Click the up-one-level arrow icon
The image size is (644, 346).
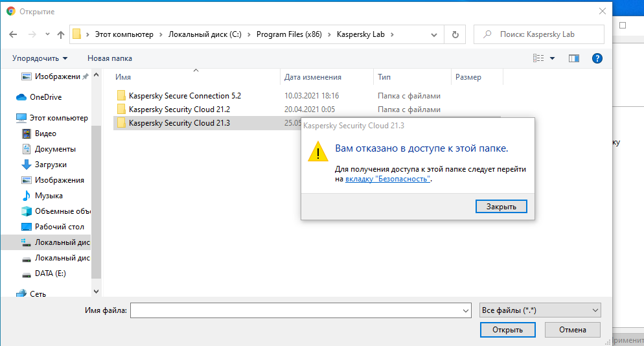(61, 34)
